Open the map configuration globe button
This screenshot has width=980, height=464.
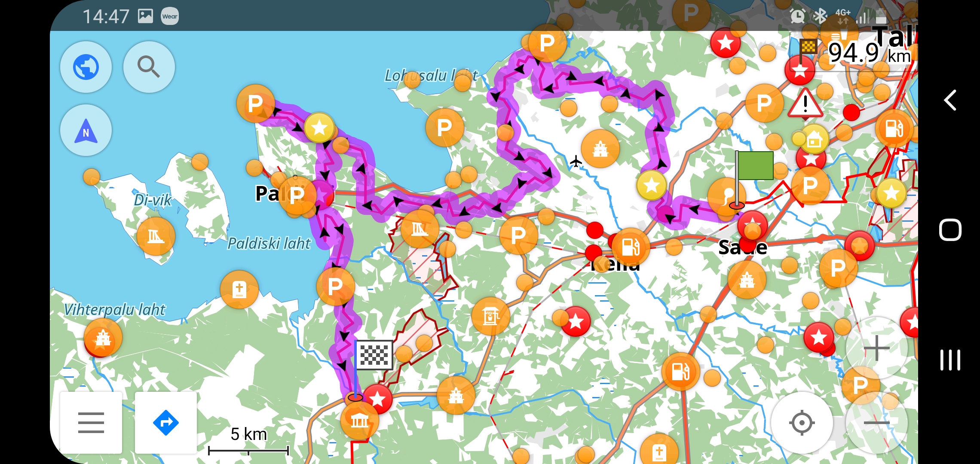86,67
